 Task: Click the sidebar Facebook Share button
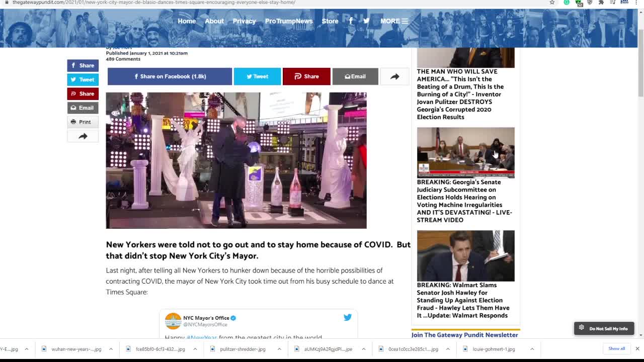83,65
